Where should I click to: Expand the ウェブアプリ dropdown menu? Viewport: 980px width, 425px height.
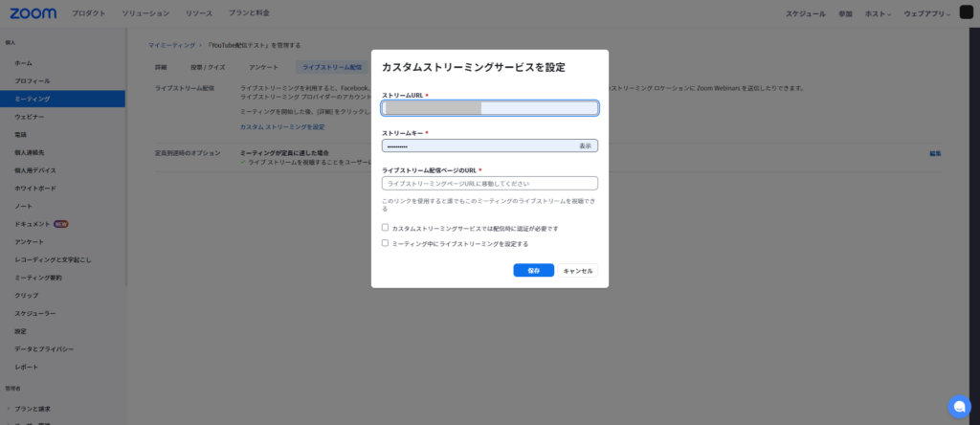click(x=926, y=14)
